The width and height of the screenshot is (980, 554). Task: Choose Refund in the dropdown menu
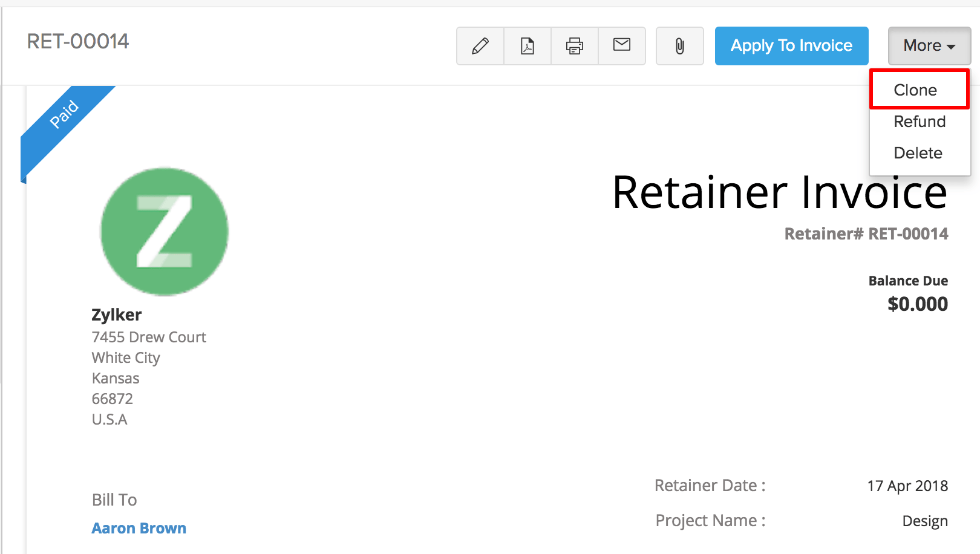[919, 122]
